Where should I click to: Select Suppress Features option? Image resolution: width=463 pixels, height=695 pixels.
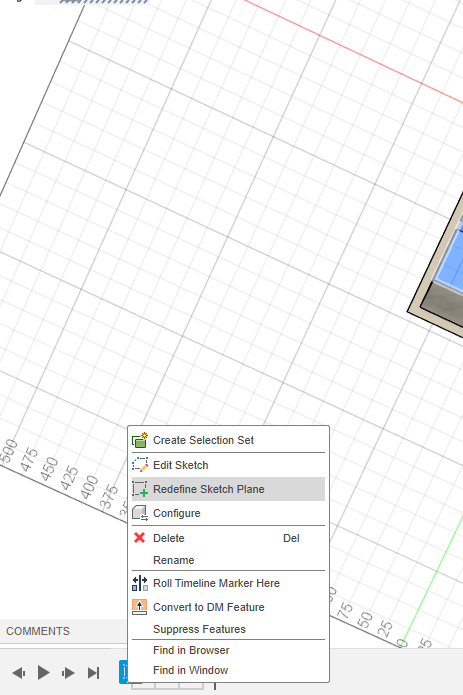click(228, 629)
